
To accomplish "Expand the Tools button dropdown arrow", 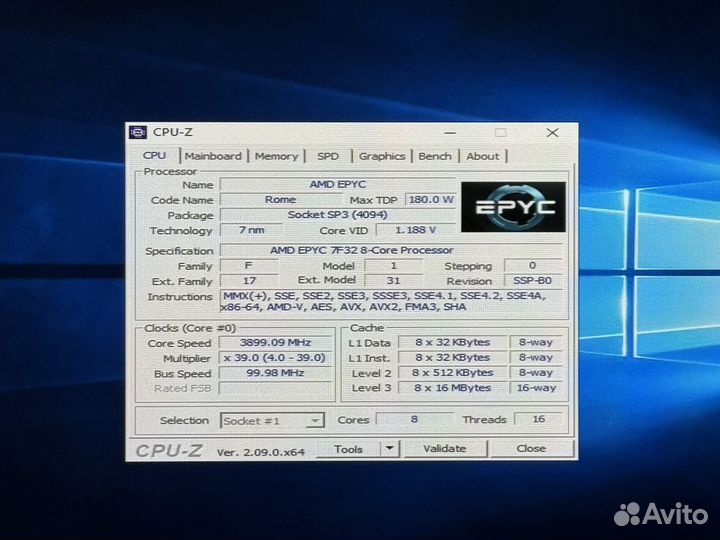I will [x=390, y=449].
